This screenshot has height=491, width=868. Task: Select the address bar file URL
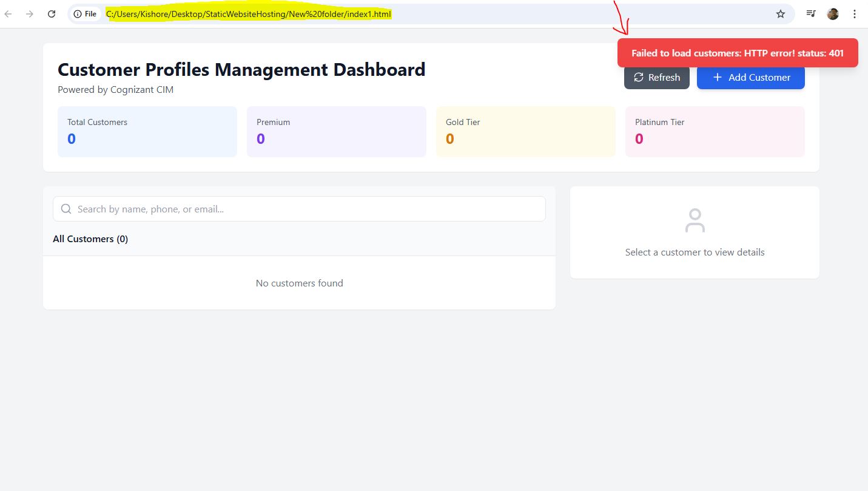(x=249, y=14)
